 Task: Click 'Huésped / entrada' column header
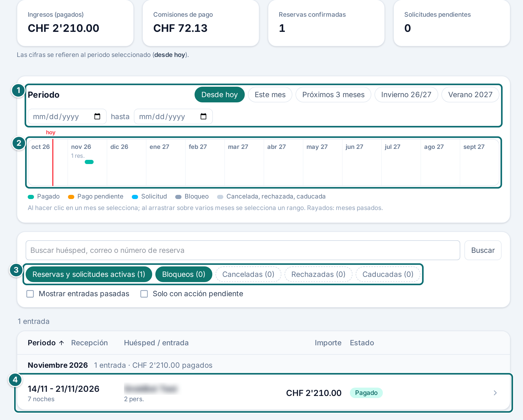[x=156, y=343]
